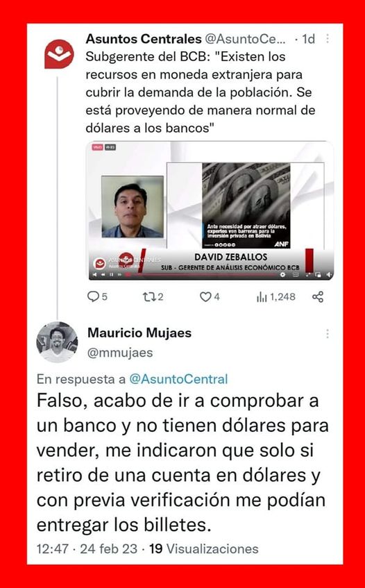
Task: Open the 19 Visualizaciones view count
Action: (x=204, y=549)
